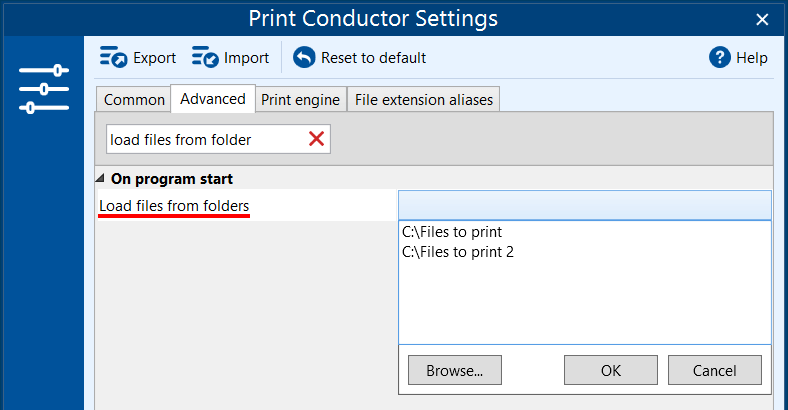Select the Advanced tab
The height and width of the screenshot is (410, 788).
tap(213, 98)
